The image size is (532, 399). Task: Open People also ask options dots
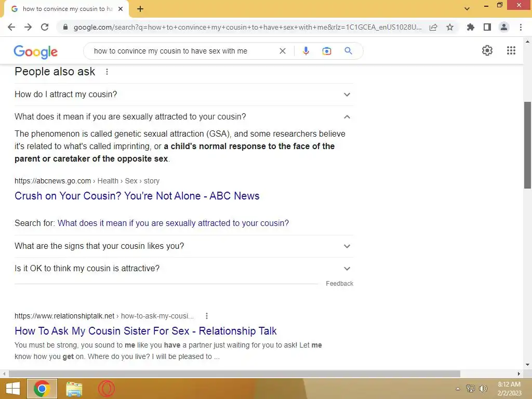pyautogui.click(x=107, y=72)
